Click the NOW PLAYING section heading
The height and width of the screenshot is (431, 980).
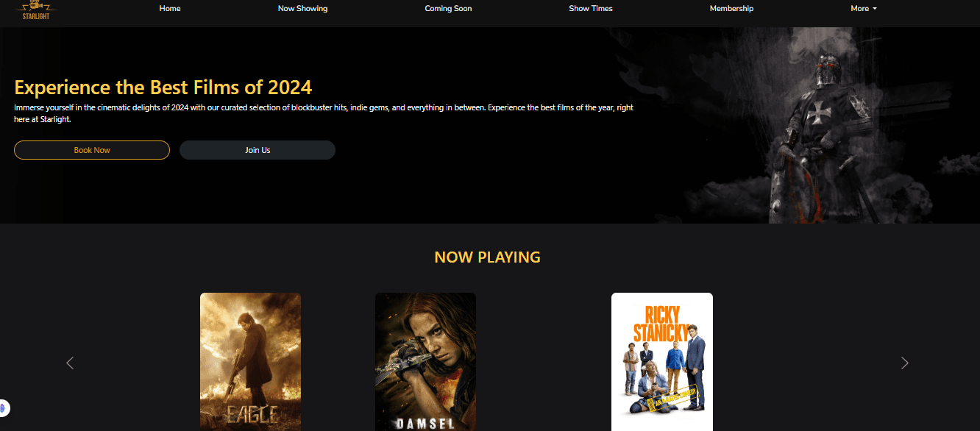click(487, 257)
